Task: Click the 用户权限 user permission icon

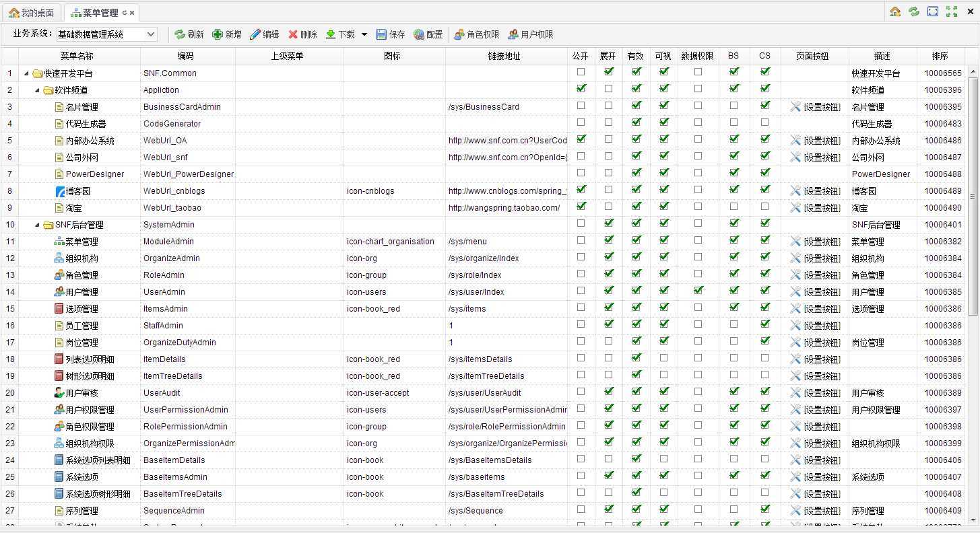Action: coord(513,34)
